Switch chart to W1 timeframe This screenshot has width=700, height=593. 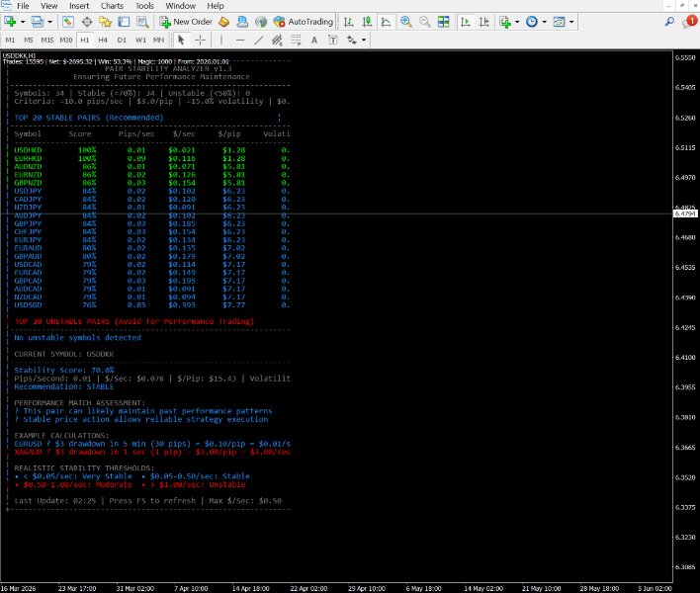point(140,41)
